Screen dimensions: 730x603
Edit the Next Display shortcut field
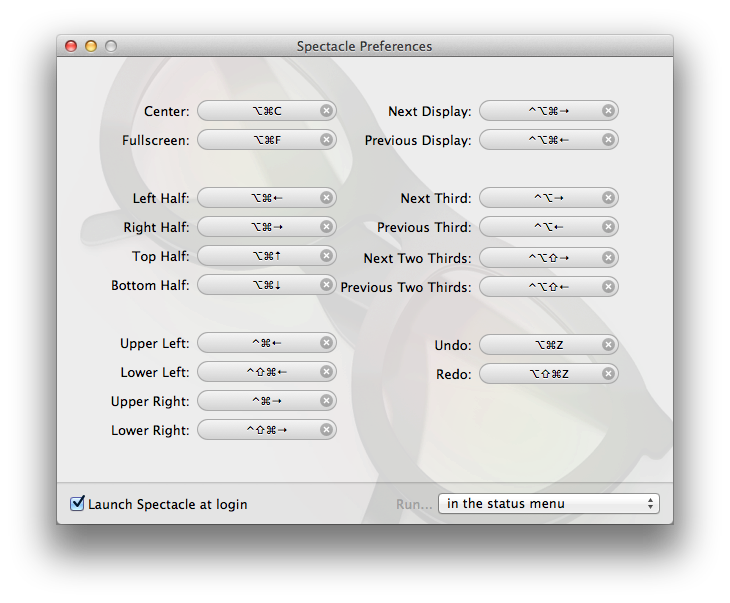[549, 111]
